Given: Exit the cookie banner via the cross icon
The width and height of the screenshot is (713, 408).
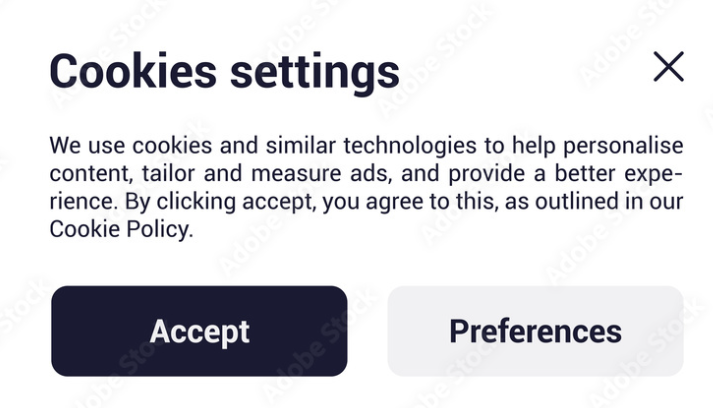Looking at the screenshot, I should coord(668,67).
